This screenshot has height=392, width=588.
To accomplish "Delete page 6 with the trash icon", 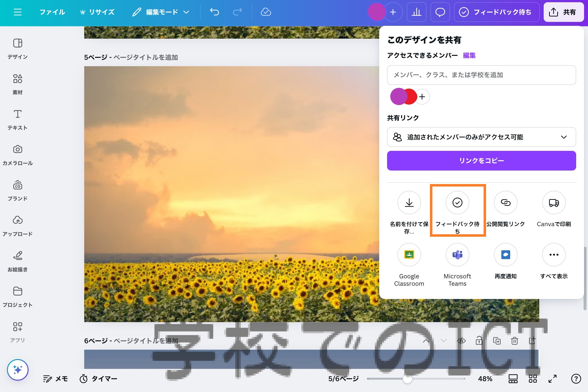I will coord(514,341).
